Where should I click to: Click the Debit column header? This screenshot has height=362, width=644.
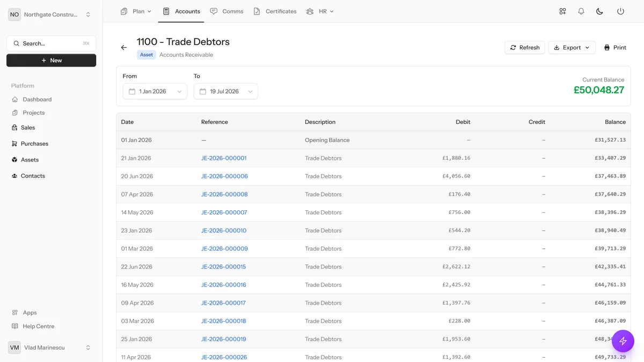[x=463, y=122]
